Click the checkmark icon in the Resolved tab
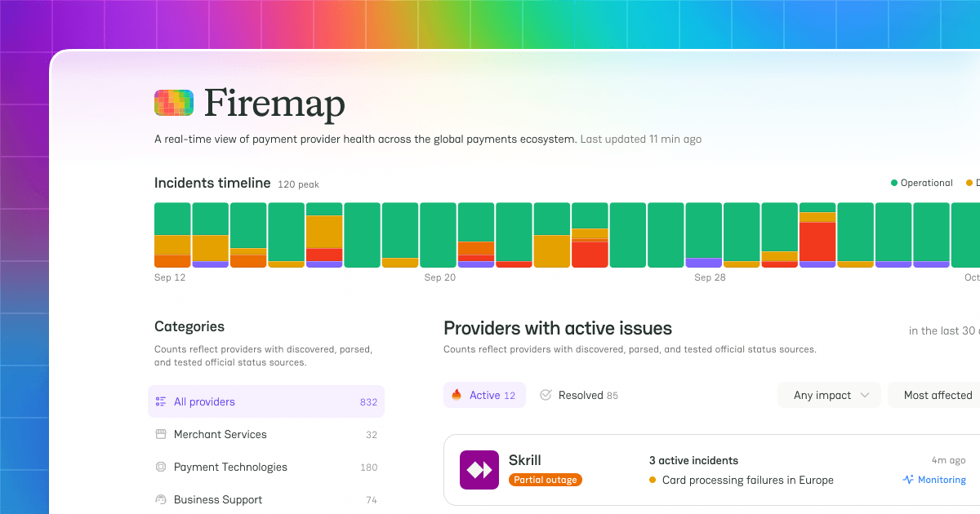The image size is (980, 514). [x=546, y=395]
